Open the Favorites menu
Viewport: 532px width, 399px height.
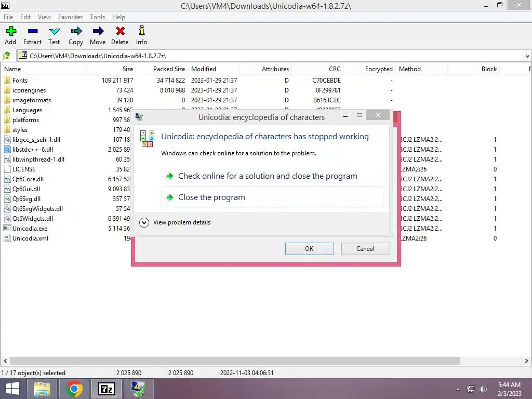pos(70,17)
